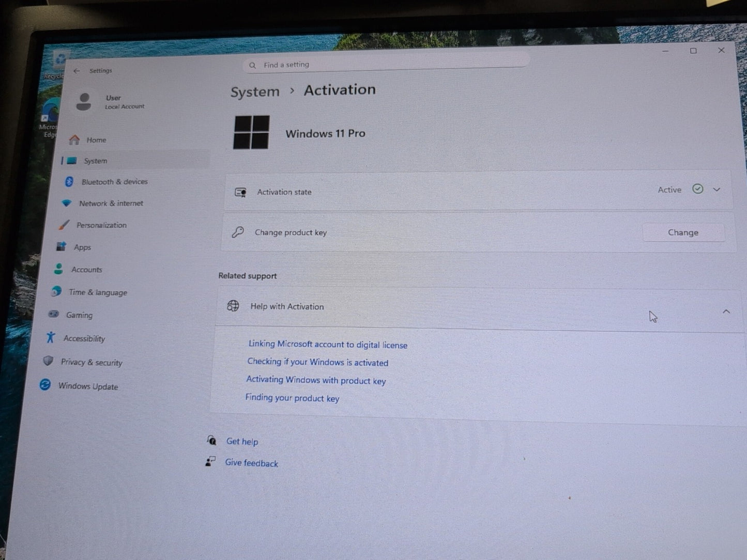Click the Give feedback icon

(210, 461)
